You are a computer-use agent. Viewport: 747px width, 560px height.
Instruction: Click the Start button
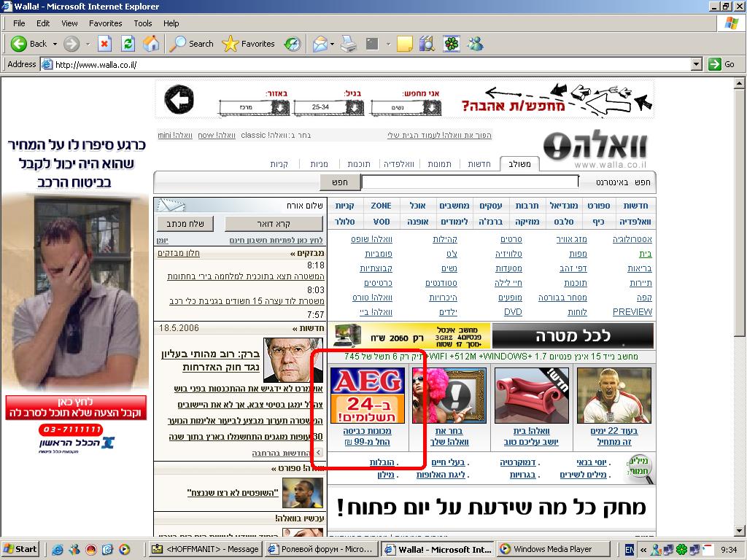(20, 550)
